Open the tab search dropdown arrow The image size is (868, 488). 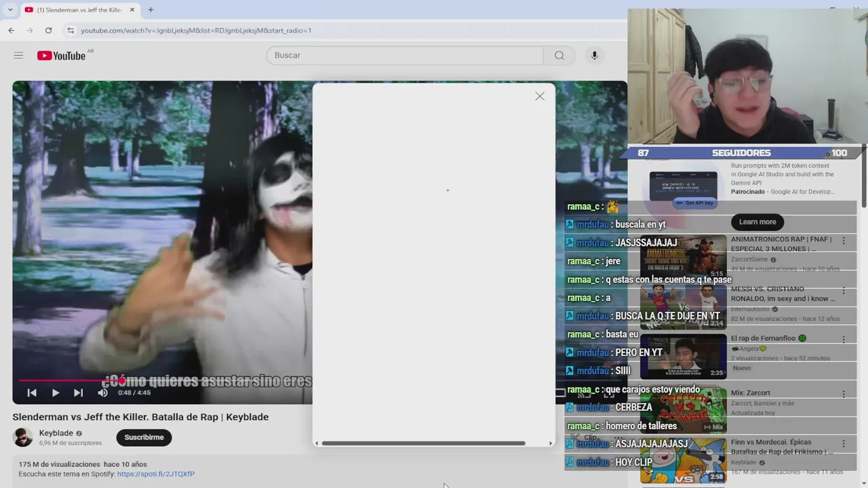click(x=10, y=10)
